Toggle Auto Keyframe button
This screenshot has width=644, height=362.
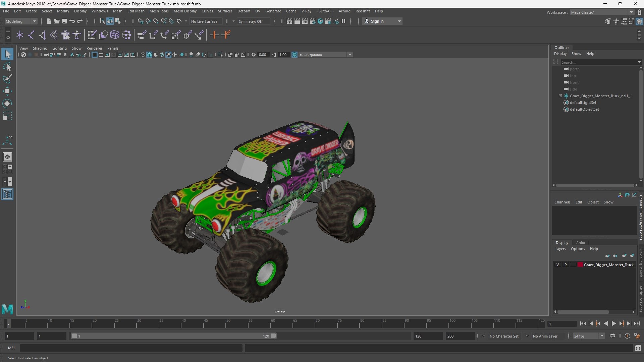pyautogui.click(x=627, y=336)
